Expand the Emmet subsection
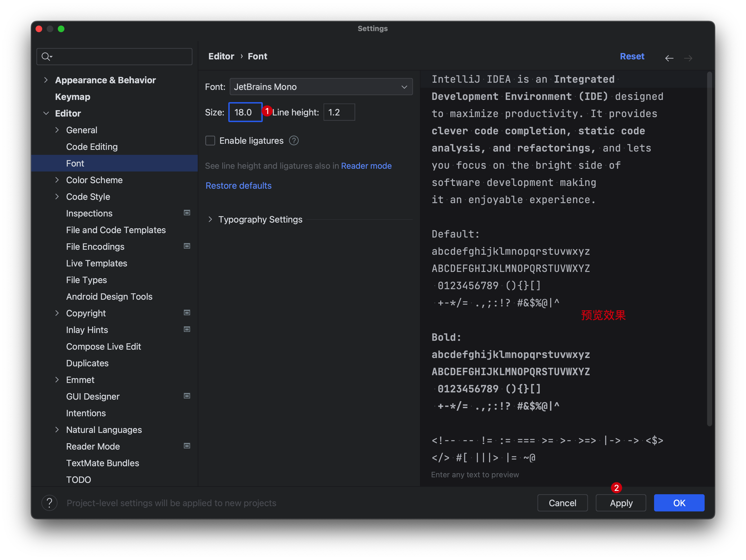This screenshot has width=746, height=560. 57,380
